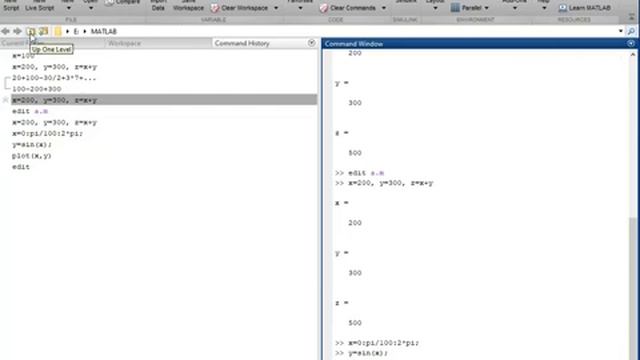Click the Up One Level icon
The width and height of the screenshot is (640, 360).
click(x=31, y=31)
